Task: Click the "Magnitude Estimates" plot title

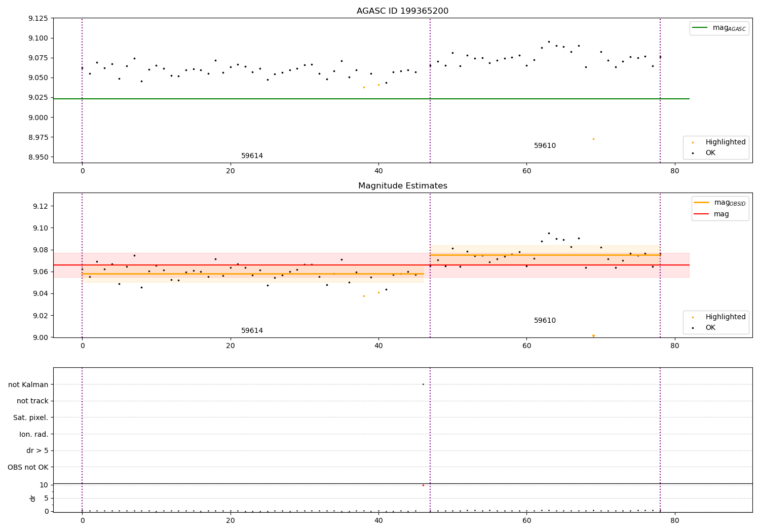Action: pos(402,186)
